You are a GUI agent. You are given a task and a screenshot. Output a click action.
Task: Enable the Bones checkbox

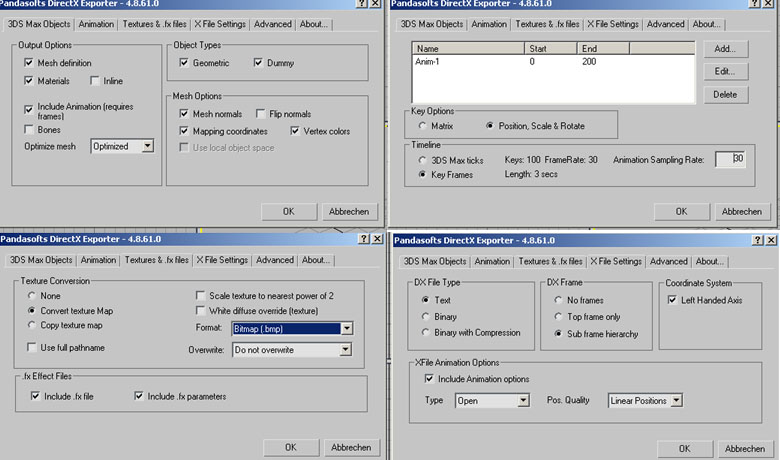point(30,129)
